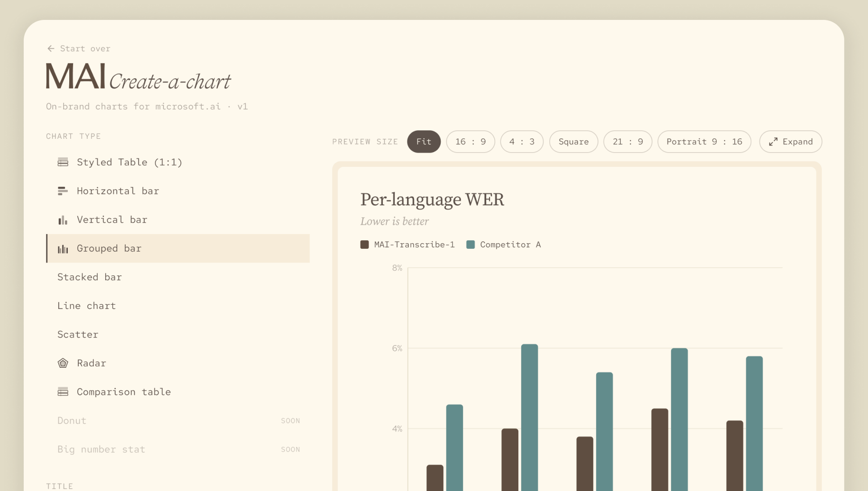
Task: Click the SOON badge beside Big number stat
Action: tap(290, 449)
